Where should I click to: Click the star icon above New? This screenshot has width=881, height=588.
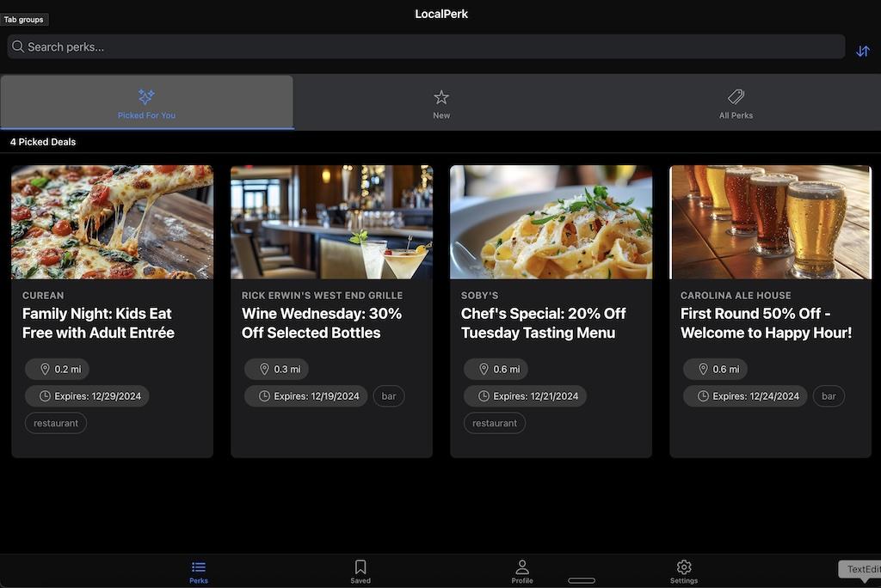click(x=441, y=97)
